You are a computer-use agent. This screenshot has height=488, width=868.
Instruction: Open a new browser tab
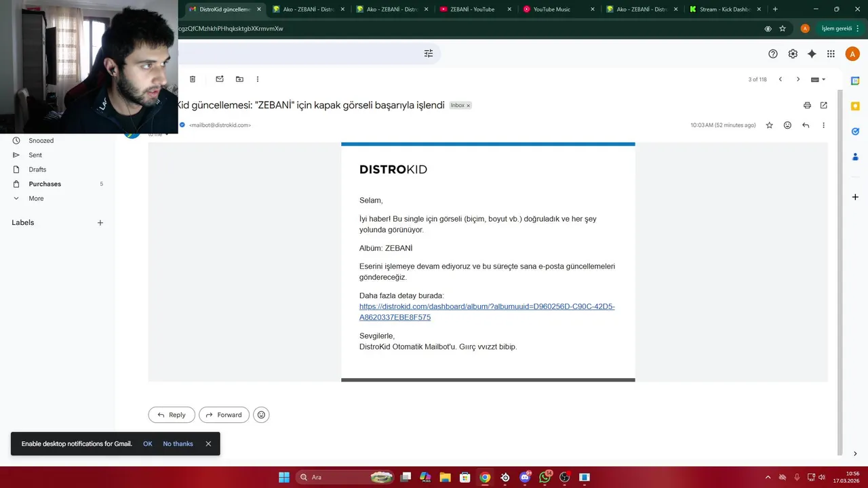pos(775,9)
